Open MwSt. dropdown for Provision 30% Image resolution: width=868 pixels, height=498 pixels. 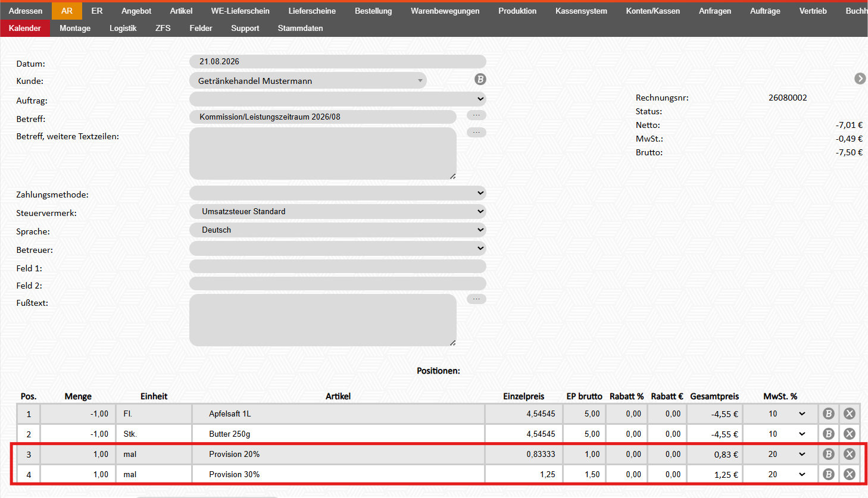pos(781,475)
